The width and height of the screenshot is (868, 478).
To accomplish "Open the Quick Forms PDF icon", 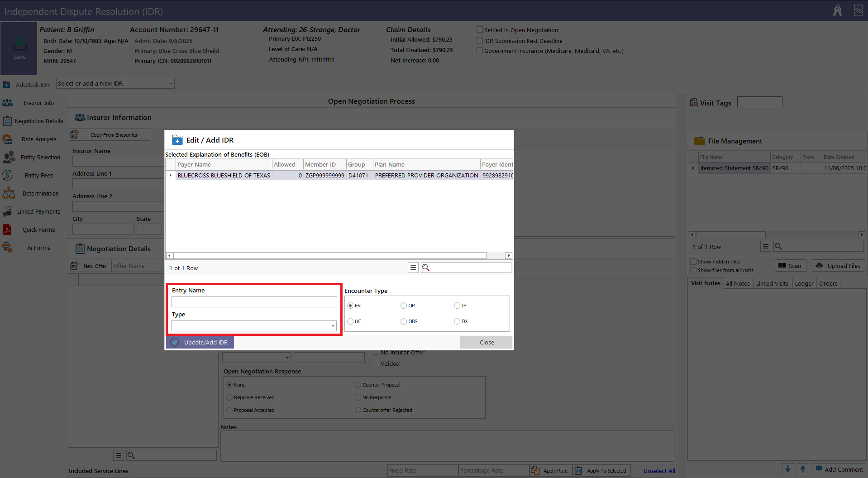I will (7, 229).
